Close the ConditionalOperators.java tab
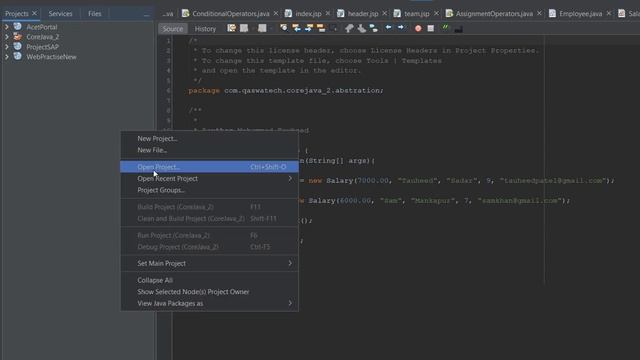Viewport: 640px width, 360px height. click(276, 13)
